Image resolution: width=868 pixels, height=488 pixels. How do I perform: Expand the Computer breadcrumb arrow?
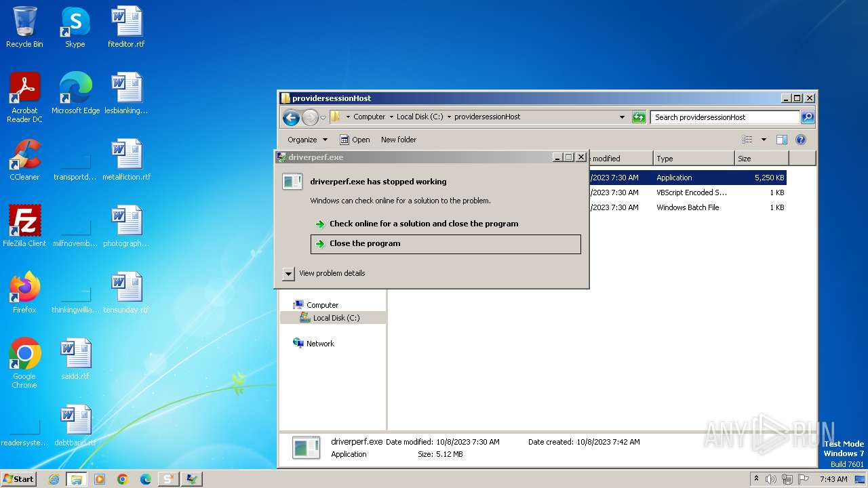391,117
